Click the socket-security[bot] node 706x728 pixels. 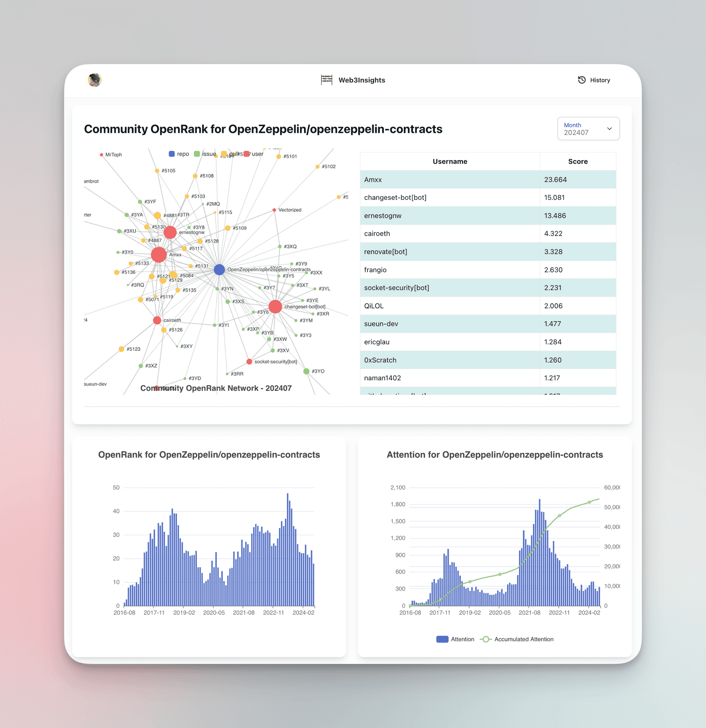pos(249,361)
